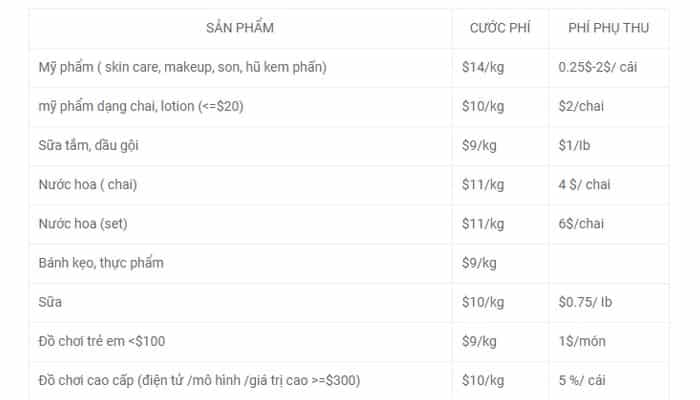Click the PHÍ PHỤ THU column header
Image resolution: width=700 pixels, height=400 pixels.
[x=608, y=28]
